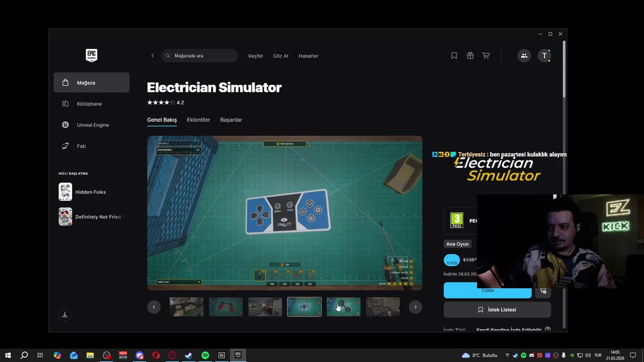Open Unreal Engine in the sidebar

[x=92, y=125]
